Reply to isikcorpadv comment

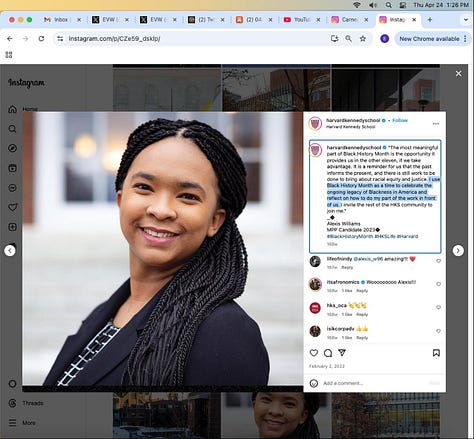[362, 338]
